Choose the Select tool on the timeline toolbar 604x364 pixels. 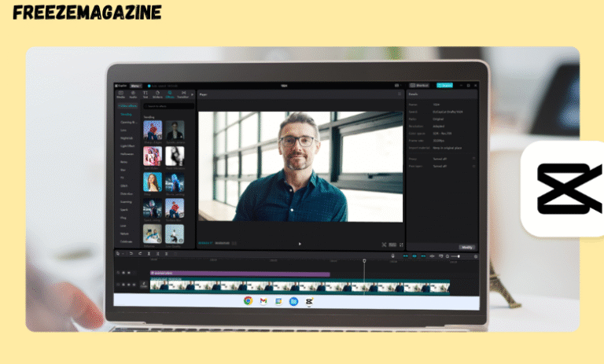point(118,254)
